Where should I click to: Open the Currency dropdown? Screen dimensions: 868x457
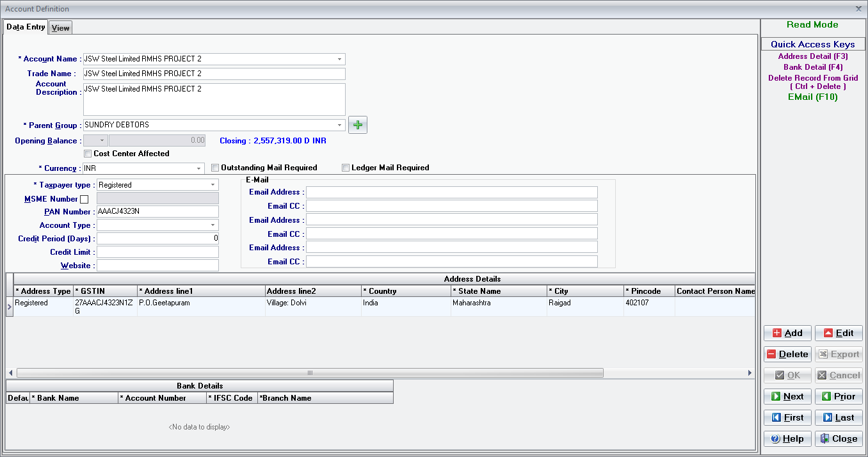(x=199, y=168)
